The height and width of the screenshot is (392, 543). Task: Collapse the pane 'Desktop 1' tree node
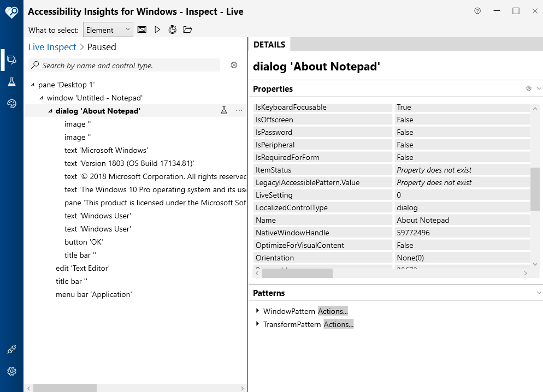coord(33,85)
